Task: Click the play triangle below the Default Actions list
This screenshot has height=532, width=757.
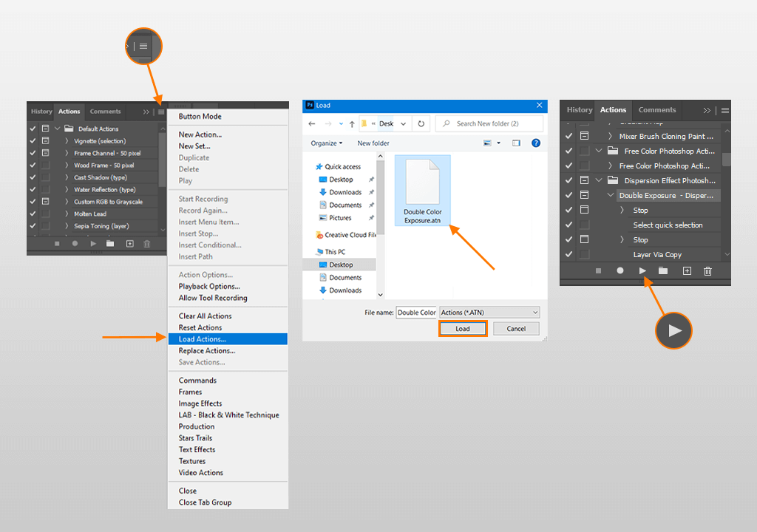Action: pyautogui.click(x=93, y=244)
